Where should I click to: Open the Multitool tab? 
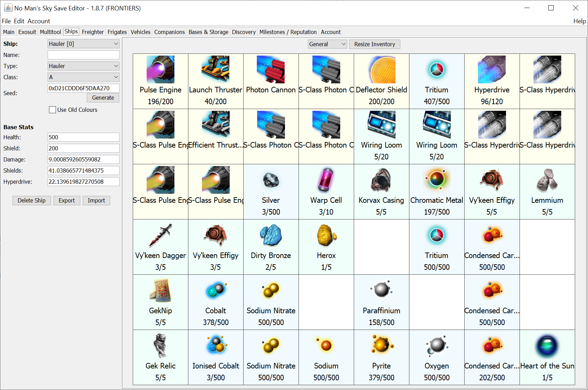point(50,32)
